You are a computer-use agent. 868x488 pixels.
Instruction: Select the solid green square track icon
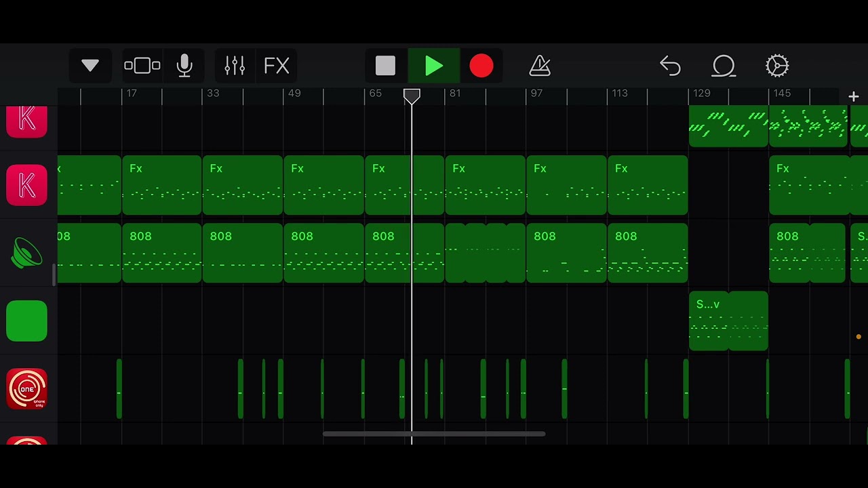[x=26, y=321]
